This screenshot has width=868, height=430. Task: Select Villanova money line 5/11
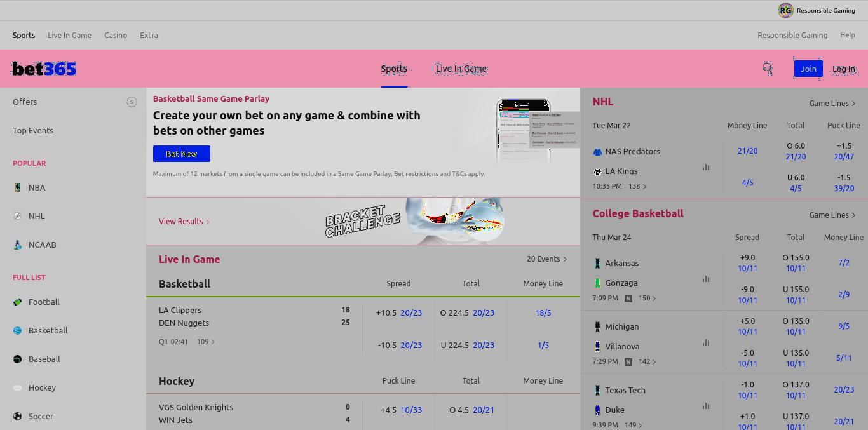[x=844, y=358]
